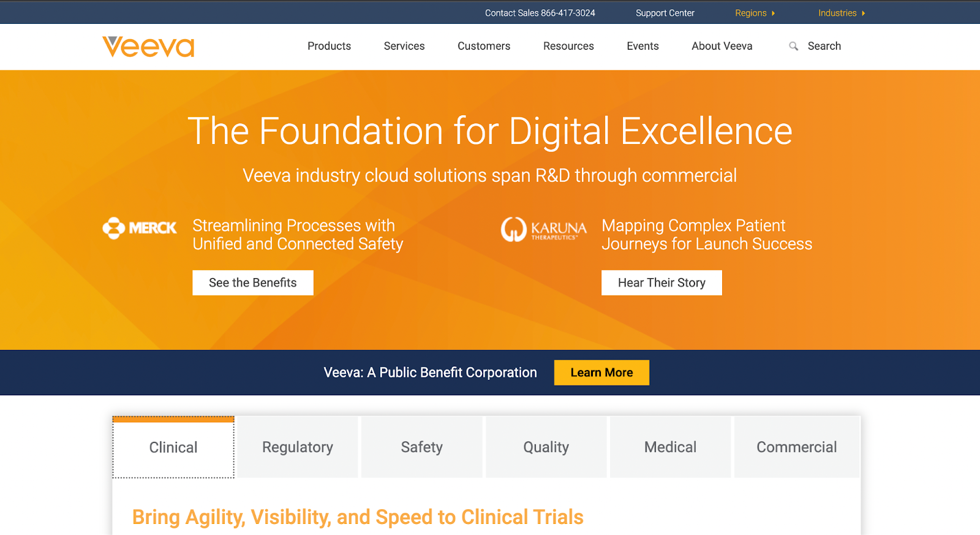Switch to the Quality tab

coord(546,447)
